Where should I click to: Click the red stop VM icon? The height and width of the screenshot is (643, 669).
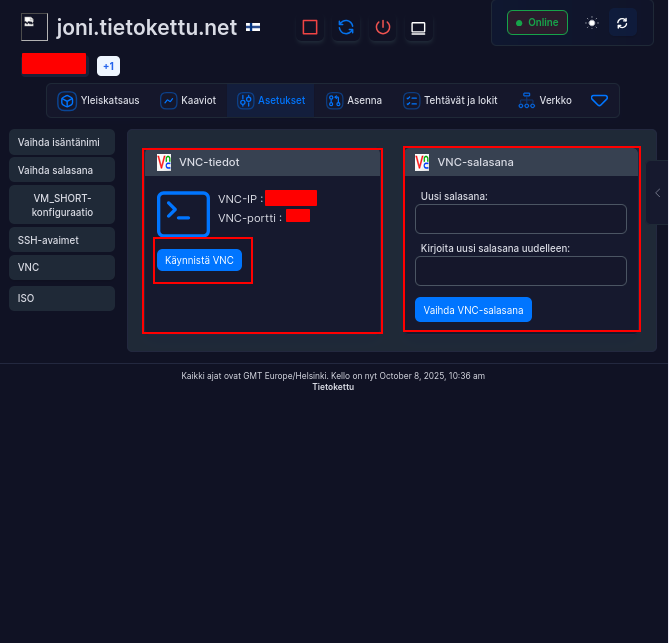310,27
